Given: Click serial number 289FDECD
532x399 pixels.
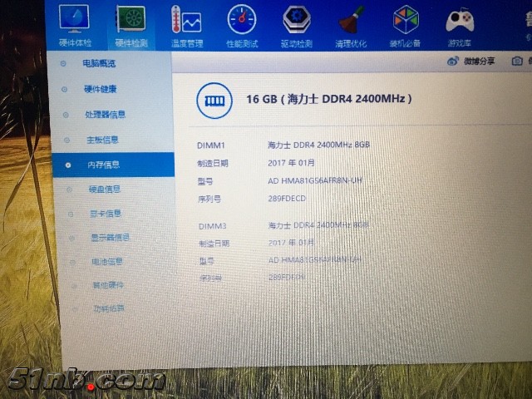Looking at the screenshot, I should (x=287, y=198).
